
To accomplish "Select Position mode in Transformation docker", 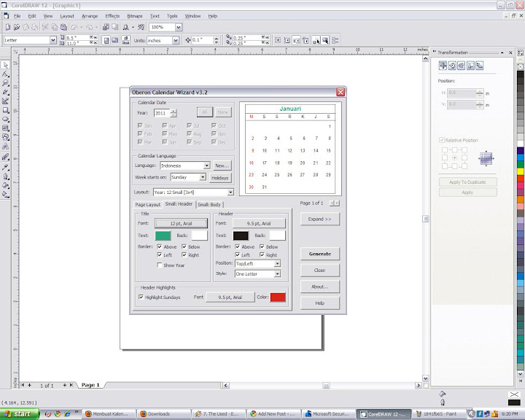I will click(x=443, y=66).
